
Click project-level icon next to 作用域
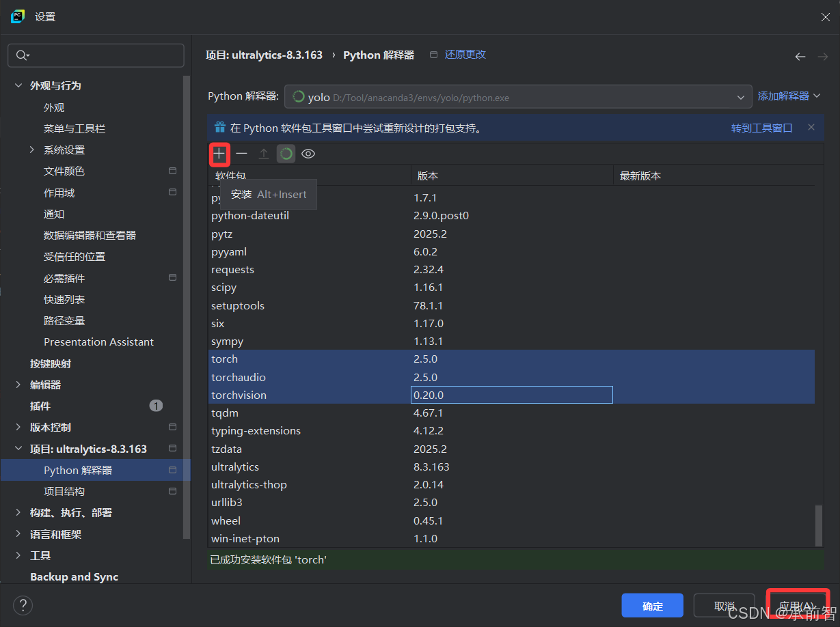172,193
